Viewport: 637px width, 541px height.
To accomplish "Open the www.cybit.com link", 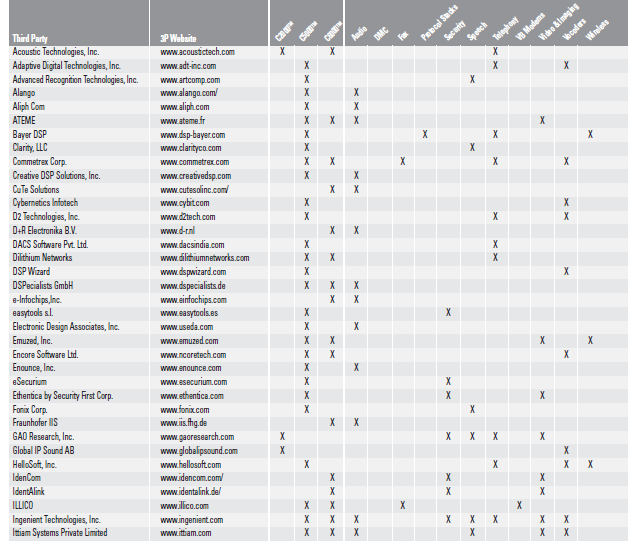I will pyautogui.click(x=185, y=203).
